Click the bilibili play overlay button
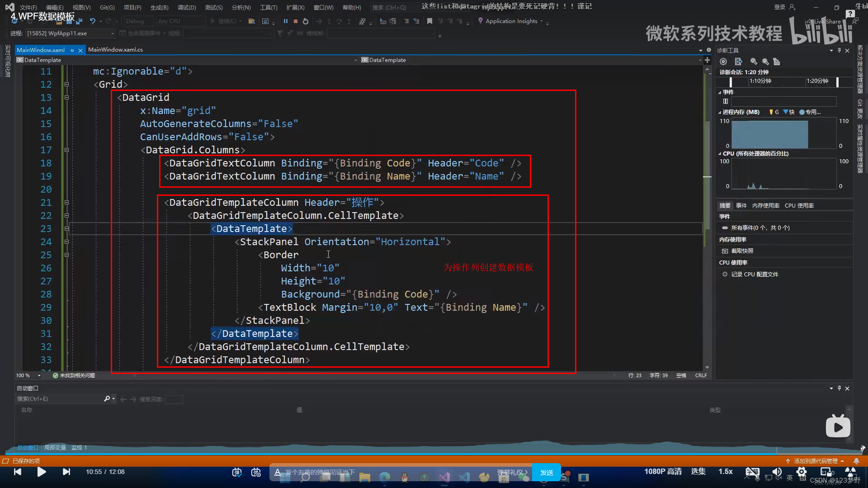868x488 pixels. (838, 426)
